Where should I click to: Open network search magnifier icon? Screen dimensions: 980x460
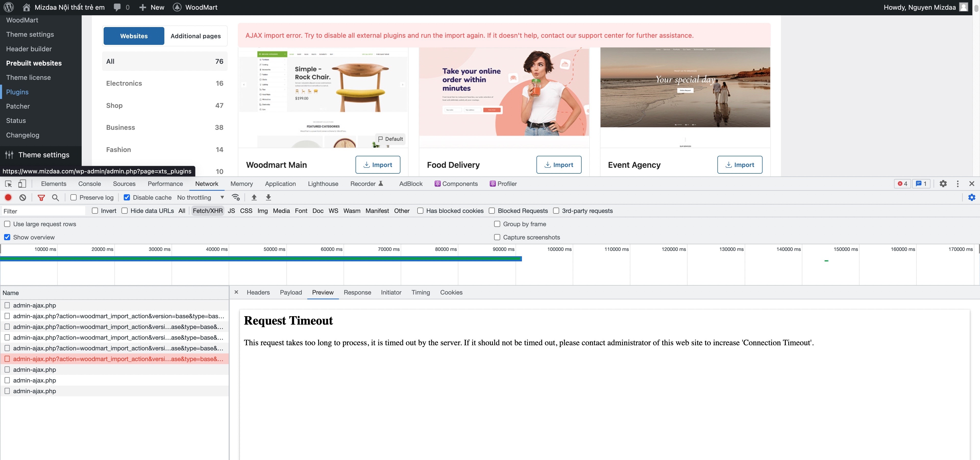tap(56, 197)
